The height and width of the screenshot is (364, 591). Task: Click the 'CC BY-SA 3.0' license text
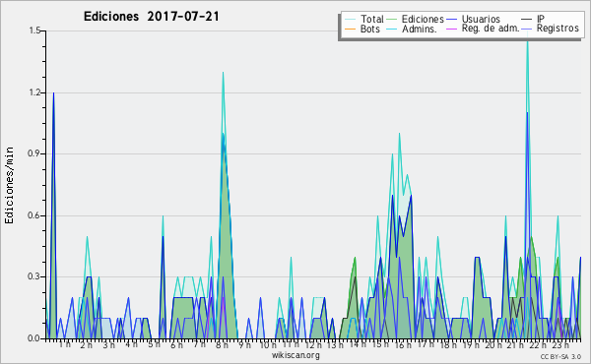(x=560, y=356)
